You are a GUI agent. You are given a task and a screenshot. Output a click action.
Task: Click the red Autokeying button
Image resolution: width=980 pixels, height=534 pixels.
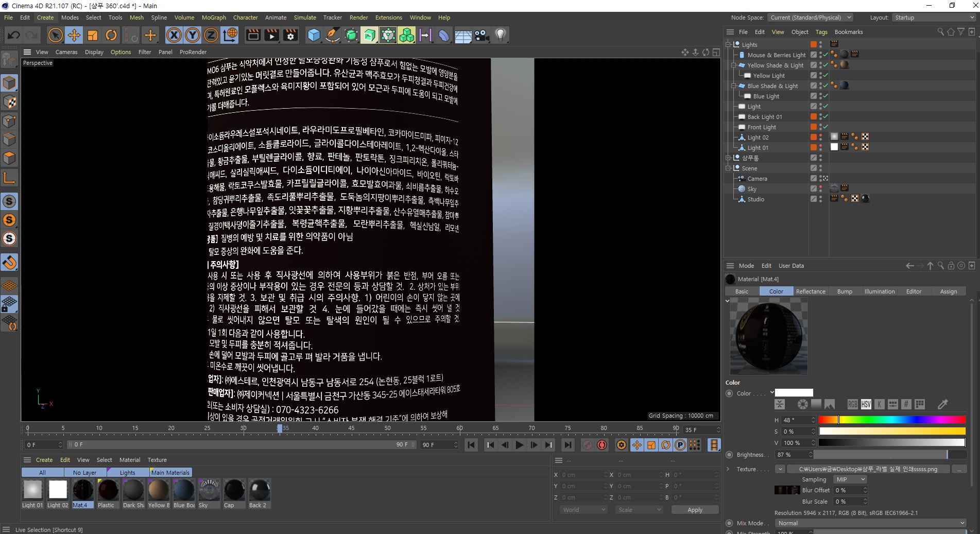(x=601, y=445)
